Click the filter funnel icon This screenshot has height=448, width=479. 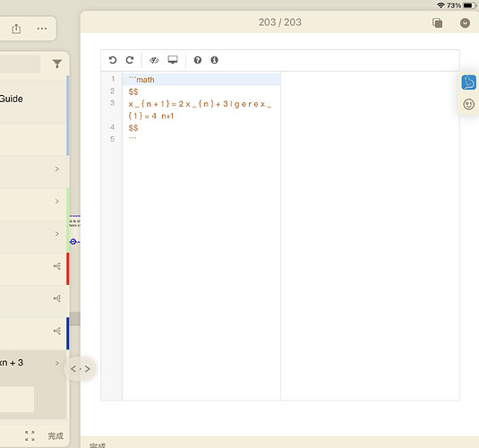pyautogui.click(x=57, y=64)
